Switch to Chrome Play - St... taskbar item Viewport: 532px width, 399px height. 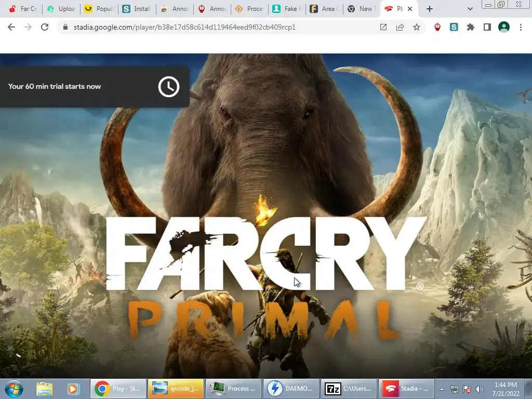click(x=118, y=389)
